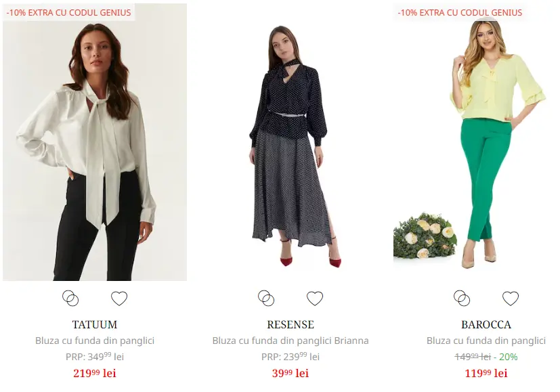The image size is (560, 392).
Task: Toggle heart wishlist for Barocca blouse
Action: (x=511, y=299)
